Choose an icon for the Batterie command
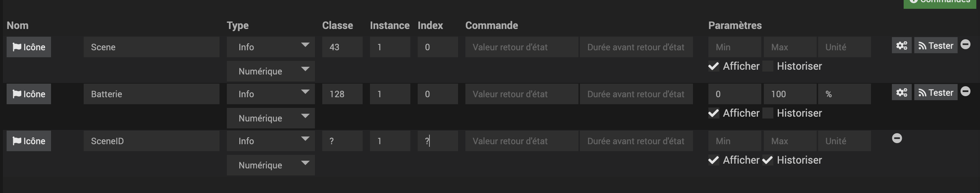Screen dimensions: 980x193 (x=29, y=94)
